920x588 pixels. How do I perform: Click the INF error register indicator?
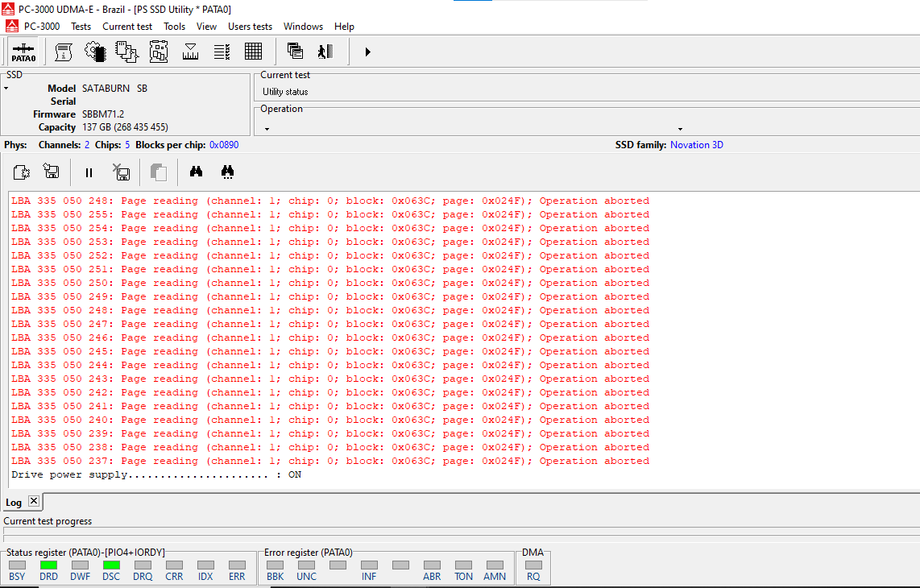click(369, 565)
